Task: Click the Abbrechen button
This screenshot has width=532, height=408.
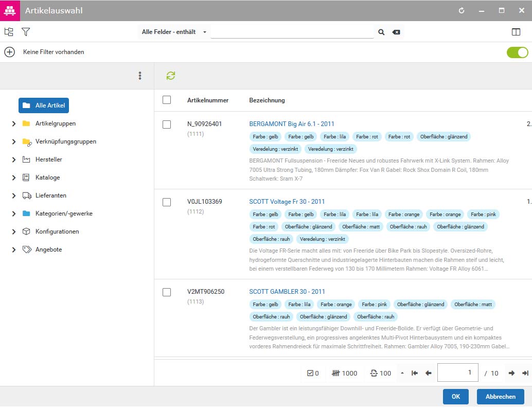Action: (500, 397)
